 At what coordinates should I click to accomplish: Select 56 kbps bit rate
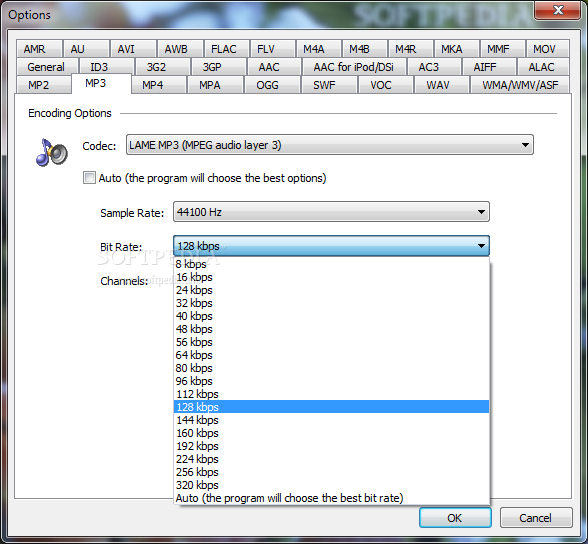(332, 342)
